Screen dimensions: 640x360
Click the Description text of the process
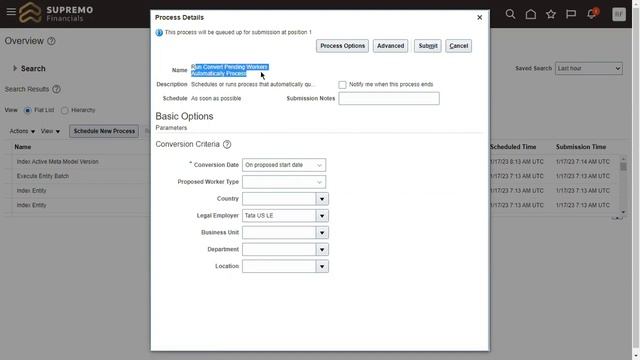tap(252, 84)
